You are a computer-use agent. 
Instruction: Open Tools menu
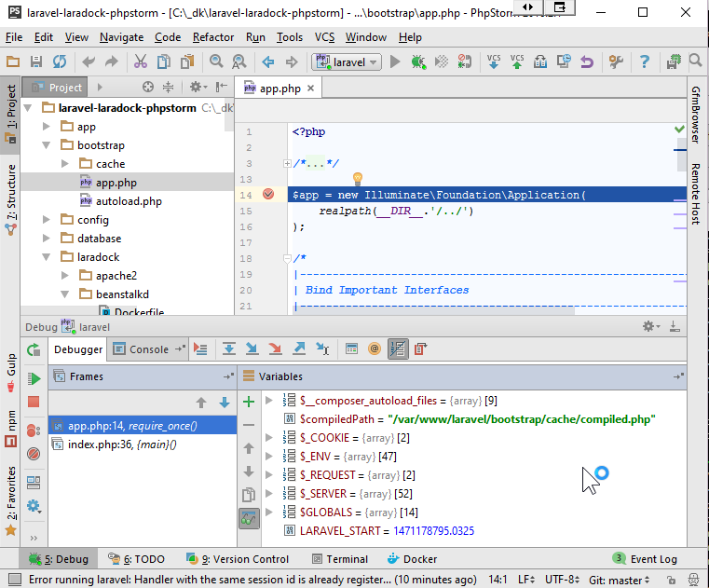click(x=290, y=37)
